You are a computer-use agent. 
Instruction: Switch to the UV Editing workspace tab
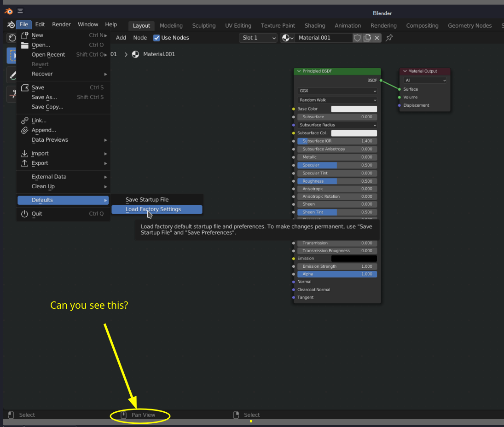(x=238, y=26)
